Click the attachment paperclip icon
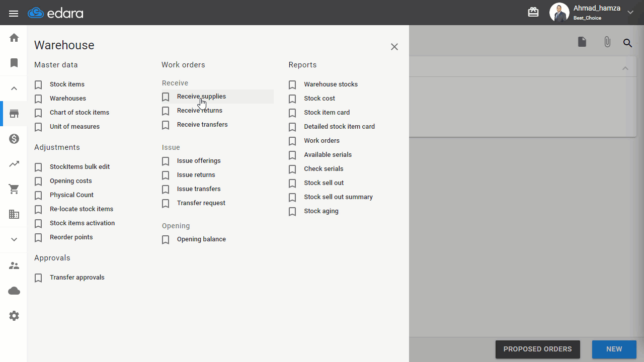The image size is (644, 362). click(607, 42)
